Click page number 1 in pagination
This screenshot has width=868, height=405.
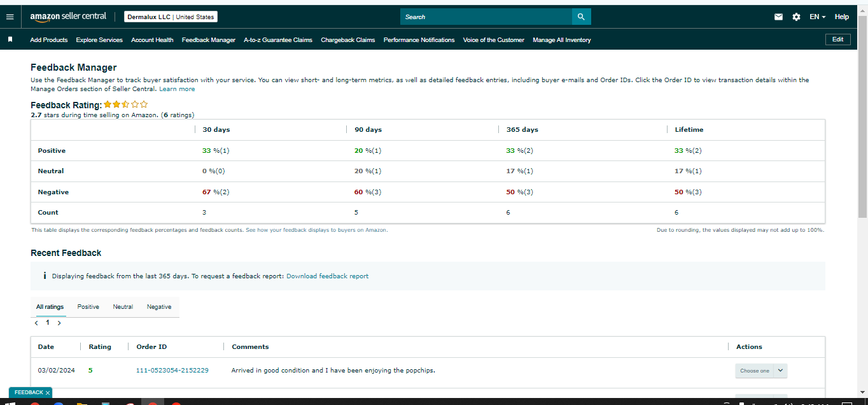47,322
